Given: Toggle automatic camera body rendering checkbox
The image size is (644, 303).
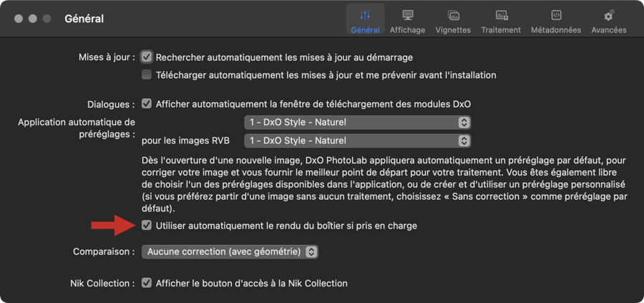Looking at the screenshot, I should tap(147, 226).
